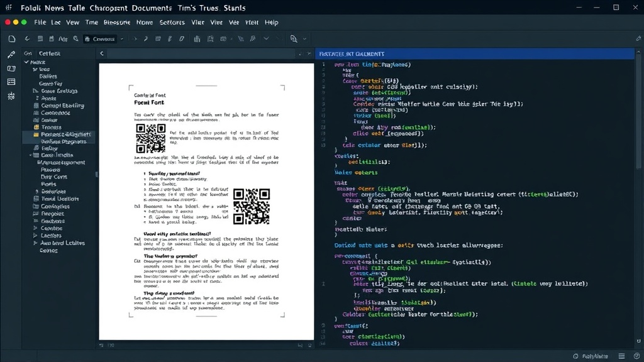Click the app logo icon in the title bar
This screenshot has height=362, width=644.
tap(9, 8)
